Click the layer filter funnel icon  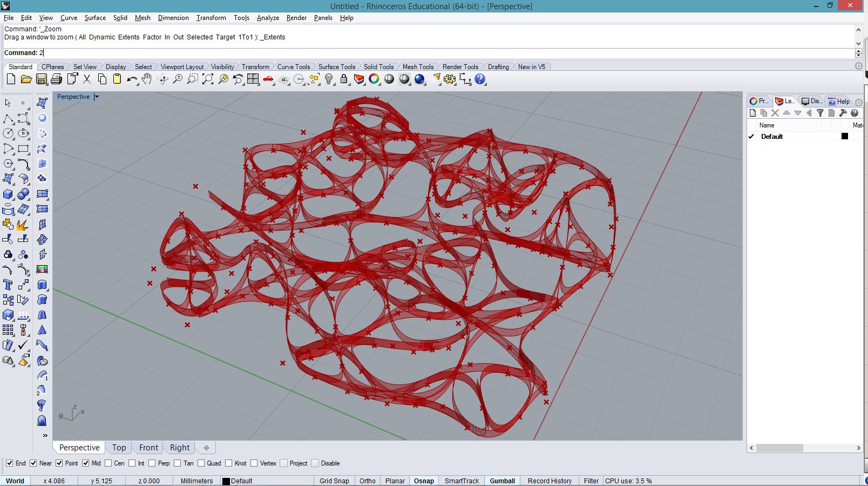tap(820, 113)
